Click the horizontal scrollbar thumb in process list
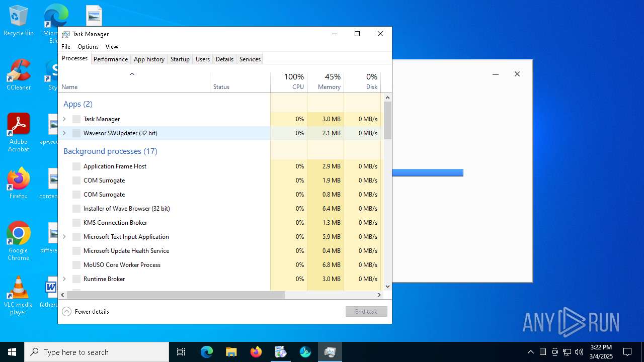The height and width of the screenshot is (362, 644). tap(176, 295)
